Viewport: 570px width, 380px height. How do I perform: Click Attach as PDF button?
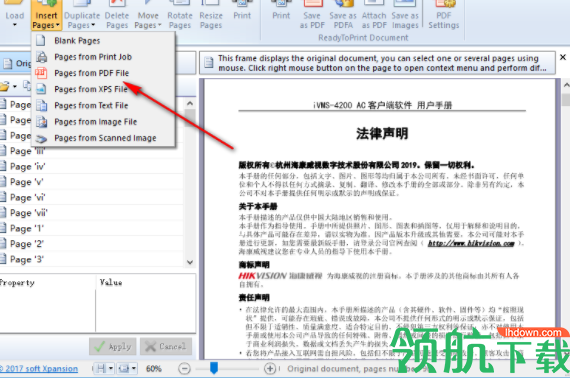click(x=374, y=15)
